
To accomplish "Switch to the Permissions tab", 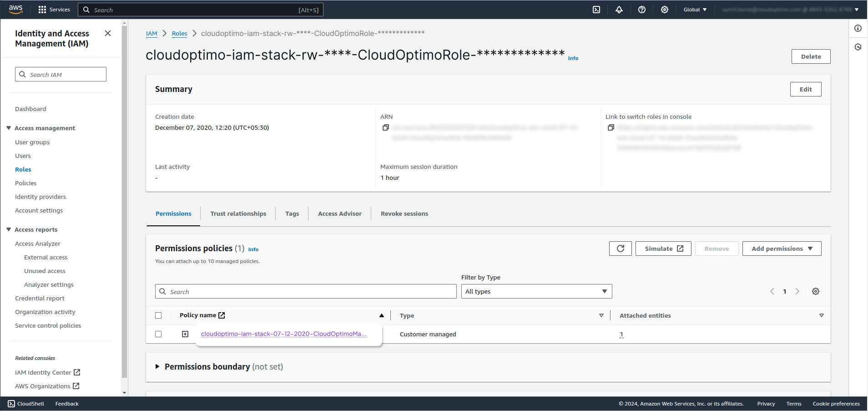I will [x=173, y=213].
